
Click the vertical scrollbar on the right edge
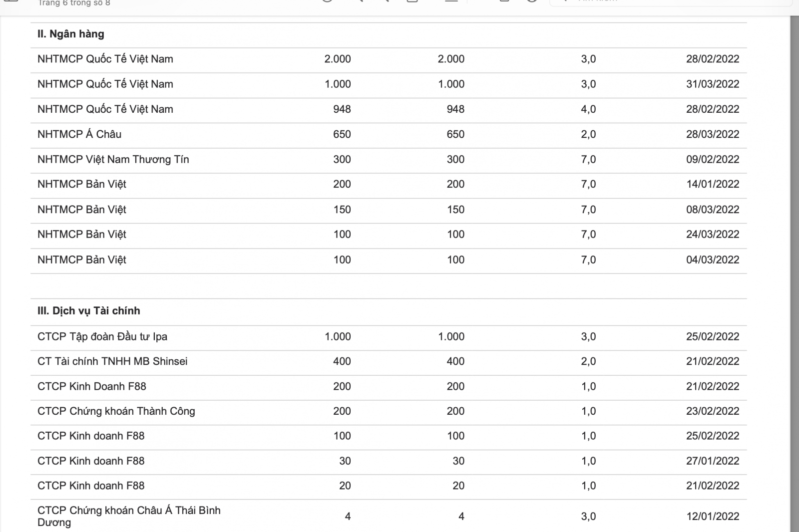[x=795, y=250]
